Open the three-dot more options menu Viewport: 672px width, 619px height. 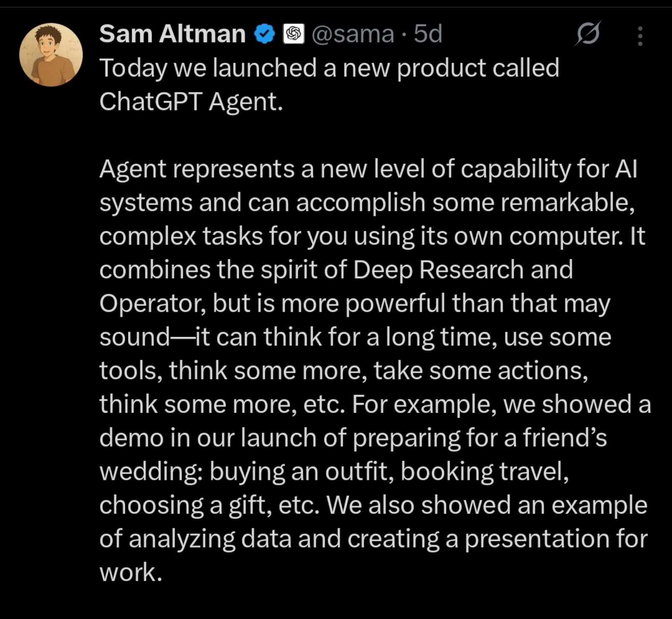640,36
